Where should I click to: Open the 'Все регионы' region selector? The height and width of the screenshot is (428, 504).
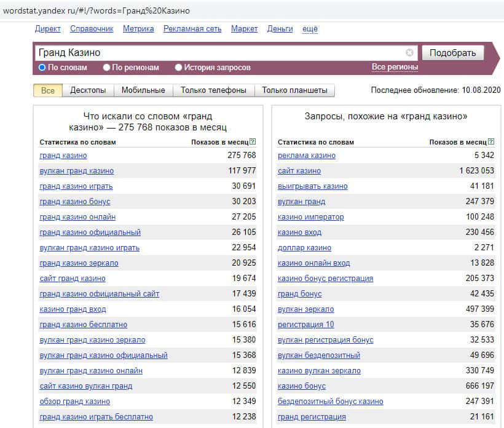[395, 67]
